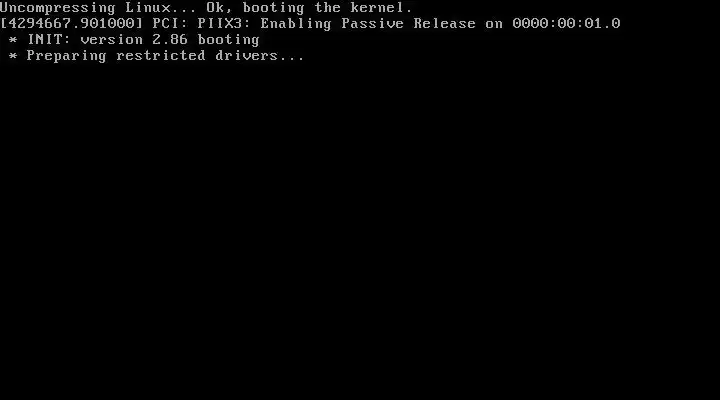Screen dimensions: 720x400
Task: Click the "INIT:" text
Action: [x=48, y=39]
